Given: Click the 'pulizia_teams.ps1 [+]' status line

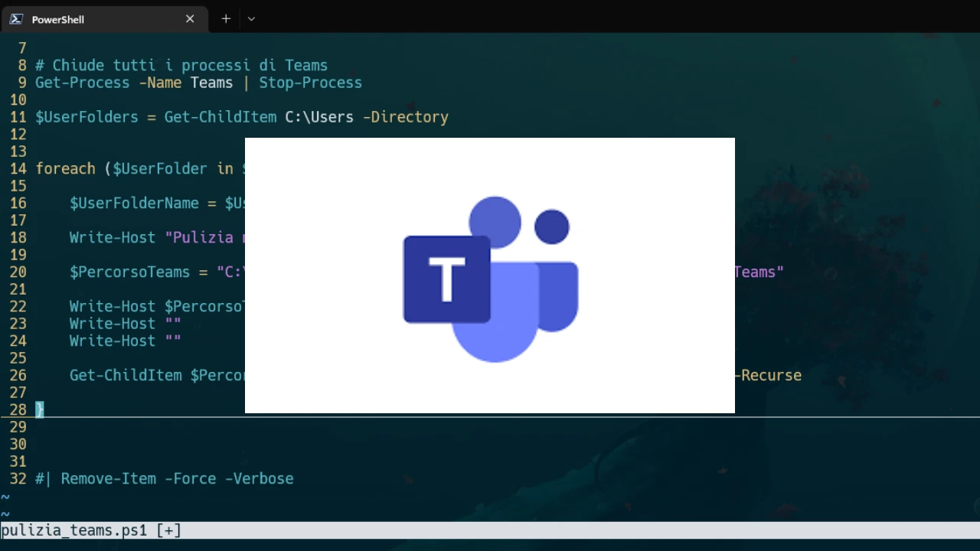Looking at the screenshot, I should coord(490,530).
